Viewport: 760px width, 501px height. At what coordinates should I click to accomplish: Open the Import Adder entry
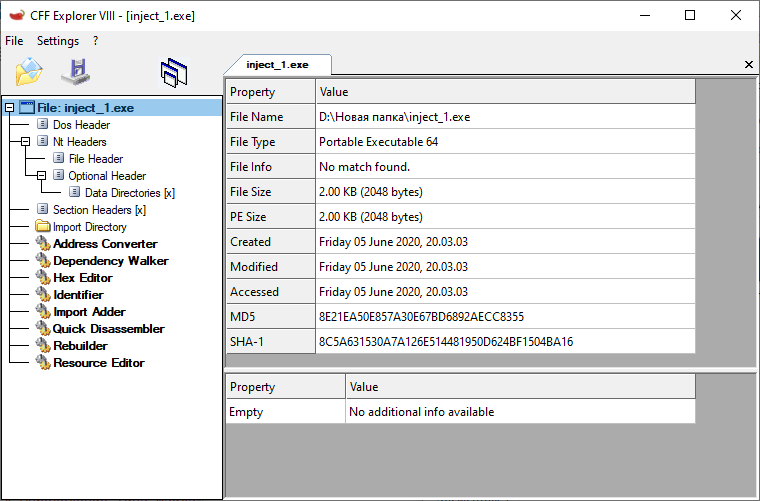coord(89,312)
